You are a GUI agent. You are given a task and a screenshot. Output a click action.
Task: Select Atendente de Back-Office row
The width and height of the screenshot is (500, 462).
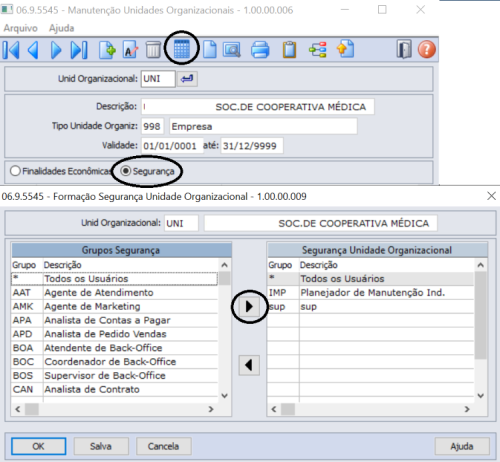click(x=115, y=348)
